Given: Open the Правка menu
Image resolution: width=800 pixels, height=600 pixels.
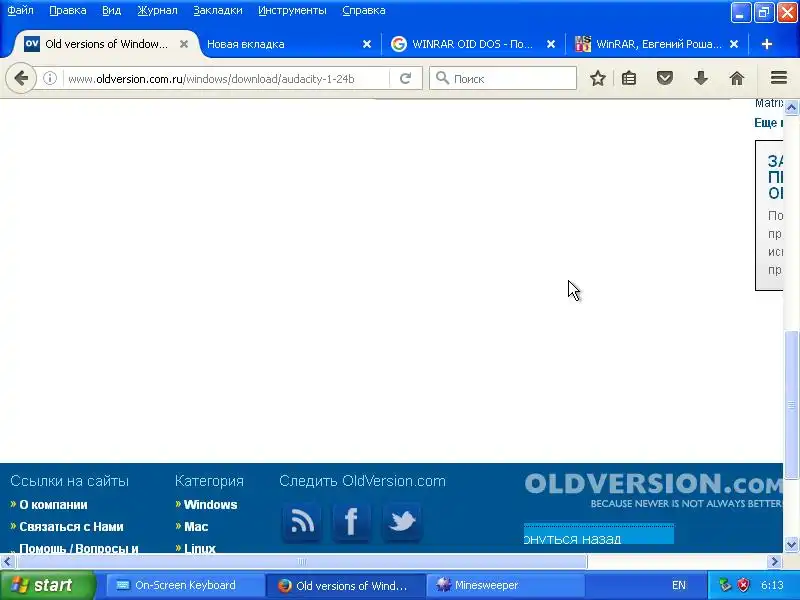Looking at the screenshot, I should coord(67,10).
